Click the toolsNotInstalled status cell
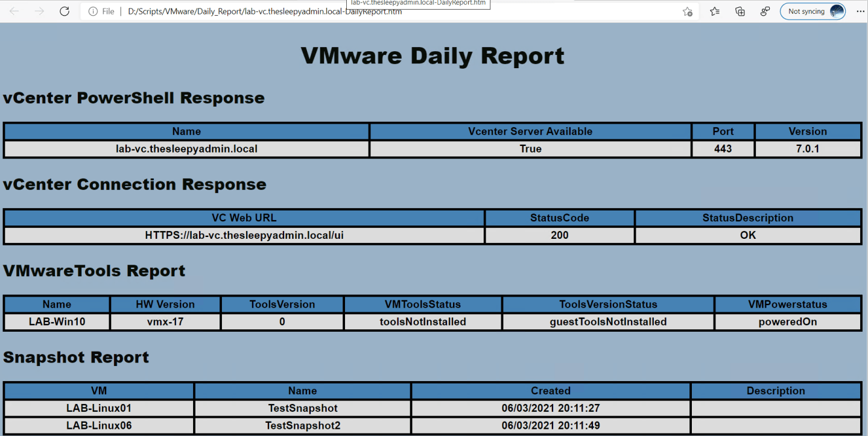 (423, 321)
